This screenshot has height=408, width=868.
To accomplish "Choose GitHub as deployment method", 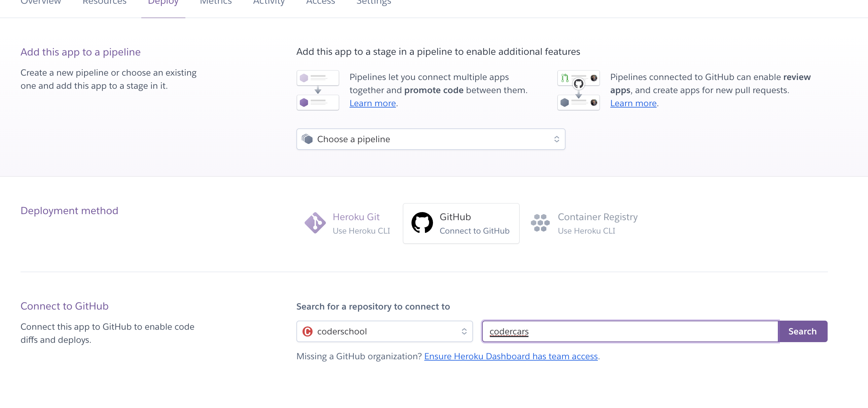I will click(x=461, y=223).
